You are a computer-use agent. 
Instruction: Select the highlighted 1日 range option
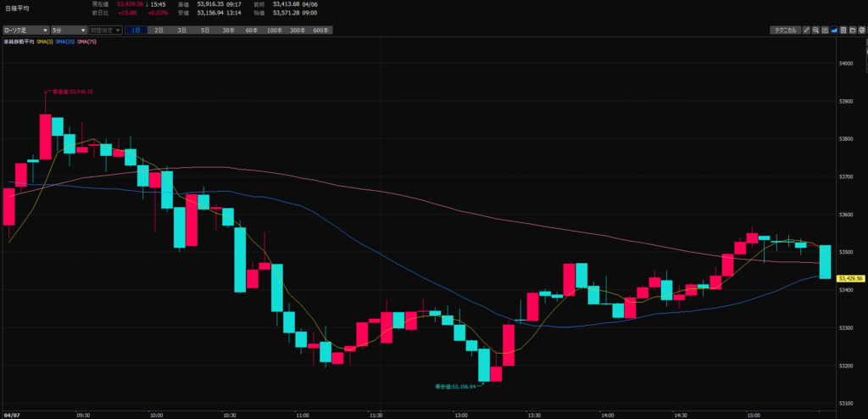coord(136,31)
